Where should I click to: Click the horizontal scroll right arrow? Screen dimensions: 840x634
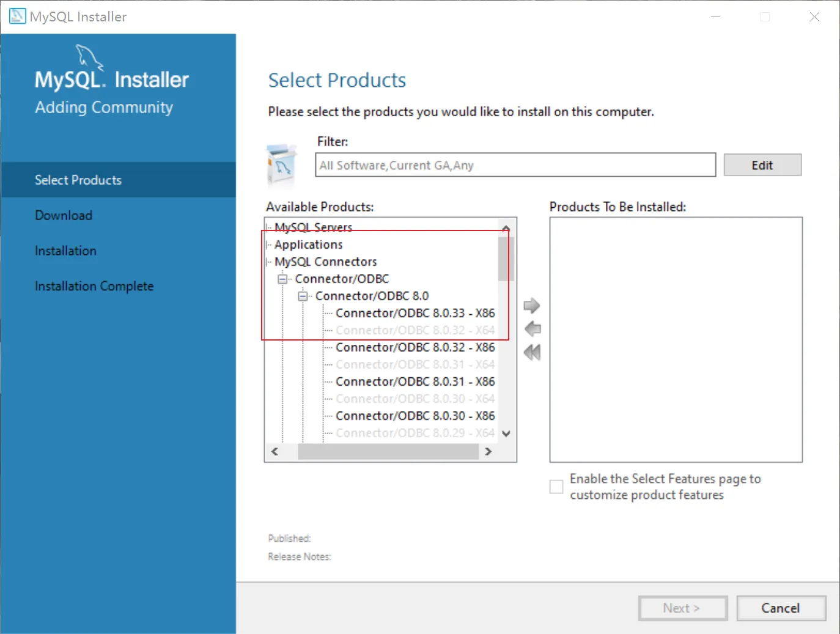[x=488, y=452]
